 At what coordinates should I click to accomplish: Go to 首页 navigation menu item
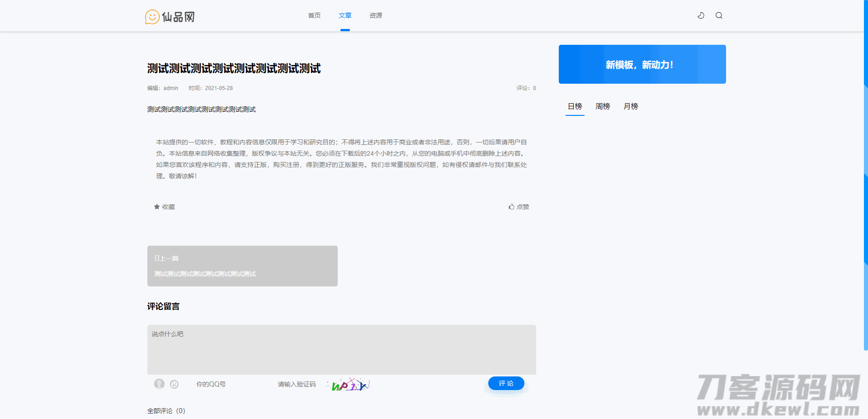tap(314, 15)
